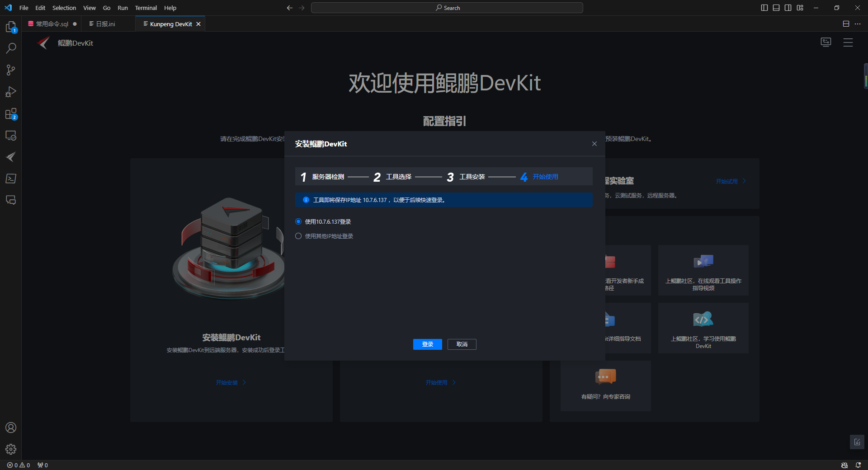Click step 4 开始使用 in wizard
The width and height of the screenshot is (868, 470).
pyautogui.click(x=539, y=177)
